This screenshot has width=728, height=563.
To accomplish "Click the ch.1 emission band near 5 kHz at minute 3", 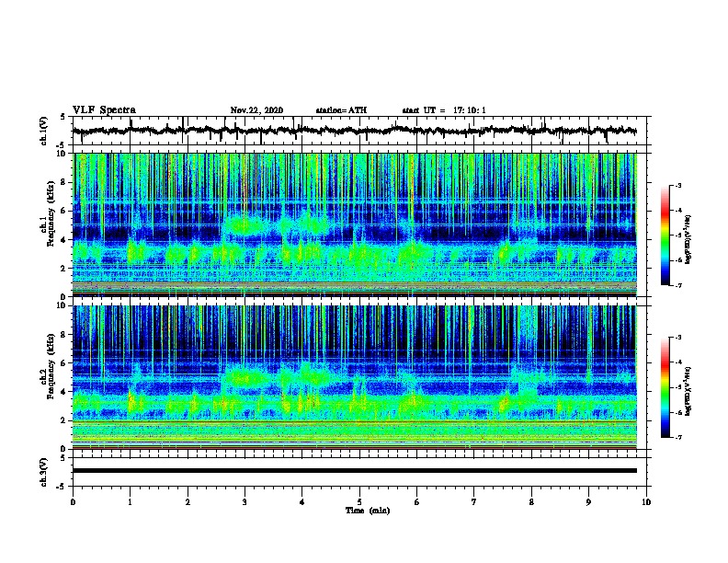I will [x=245, y=226].
